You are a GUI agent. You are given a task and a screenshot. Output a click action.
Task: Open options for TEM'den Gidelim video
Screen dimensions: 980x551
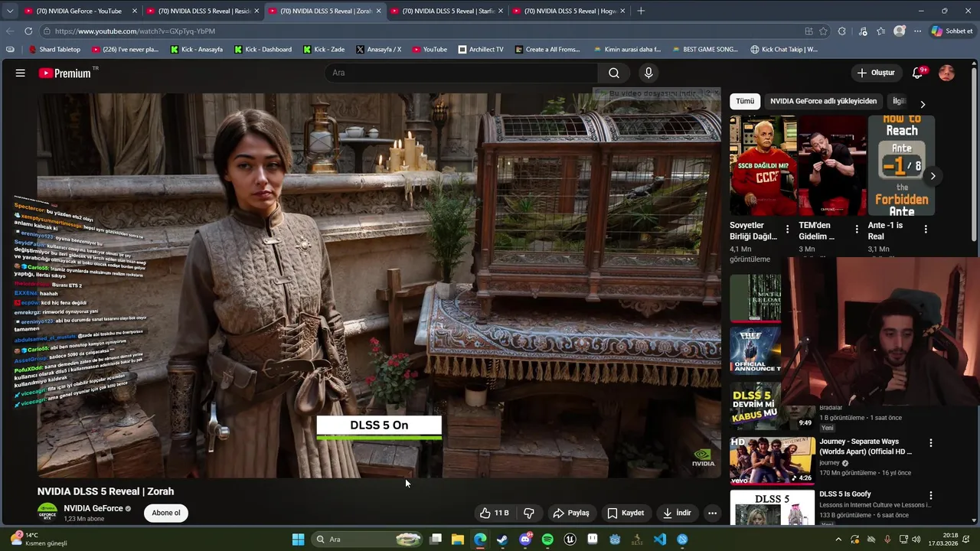click(x=856, y=229)
